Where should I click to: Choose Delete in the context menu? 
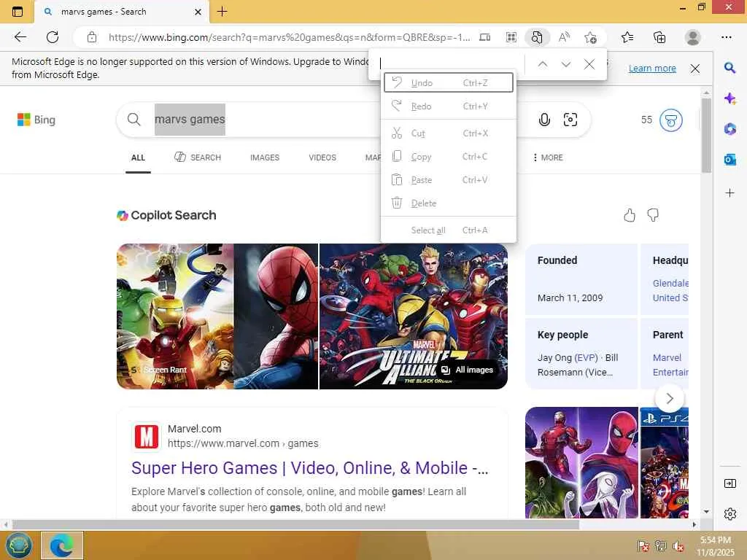click(x=449, y=203)
